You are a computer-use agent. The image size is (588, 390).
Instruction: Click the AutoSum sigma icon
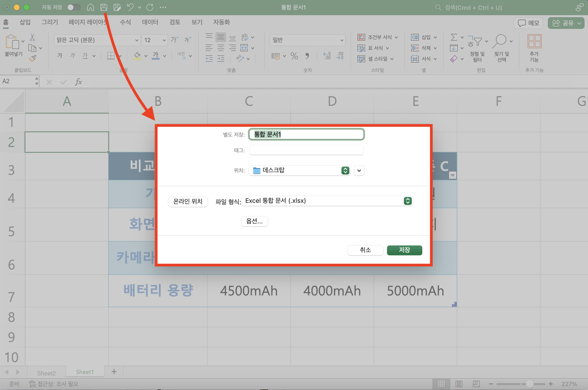pyautogui.click(x=454, y=37)
